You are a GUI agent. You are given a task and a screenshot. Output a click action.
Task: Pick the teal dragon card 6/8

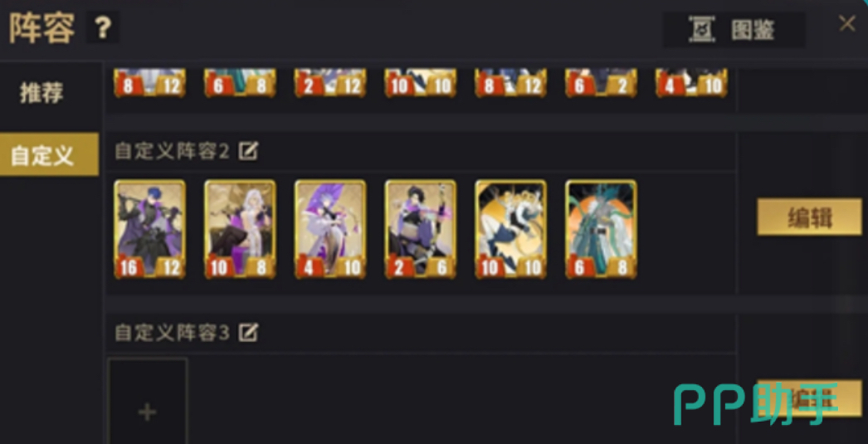click(x=601, y=229)
